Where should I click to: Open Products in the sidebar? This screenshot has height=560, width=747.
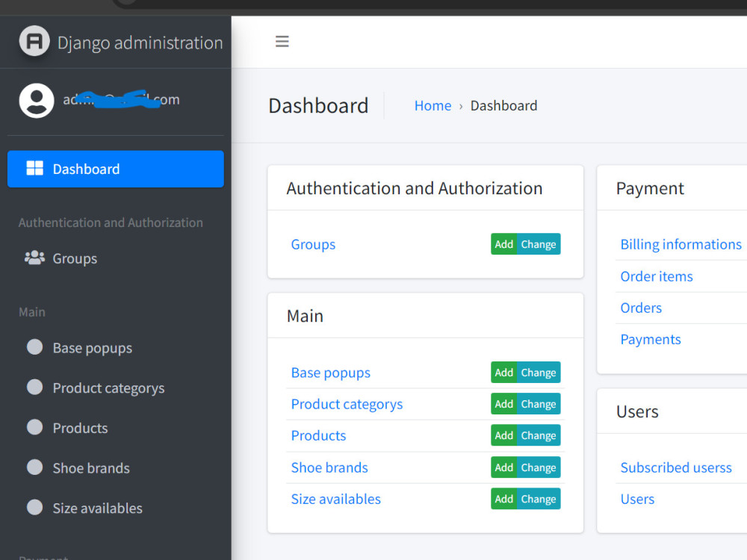[x=116, y=428]
